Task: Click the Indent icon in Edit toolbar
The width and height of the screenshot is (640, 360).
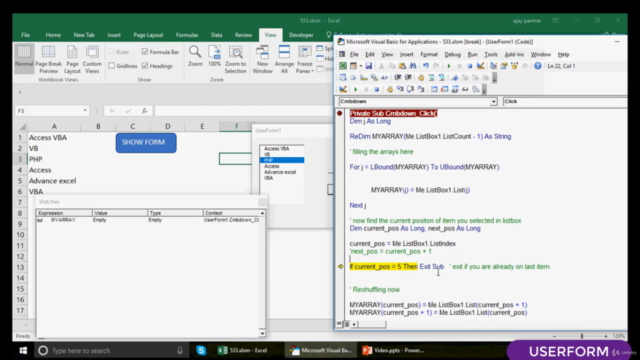Action: tap(397, 78)
